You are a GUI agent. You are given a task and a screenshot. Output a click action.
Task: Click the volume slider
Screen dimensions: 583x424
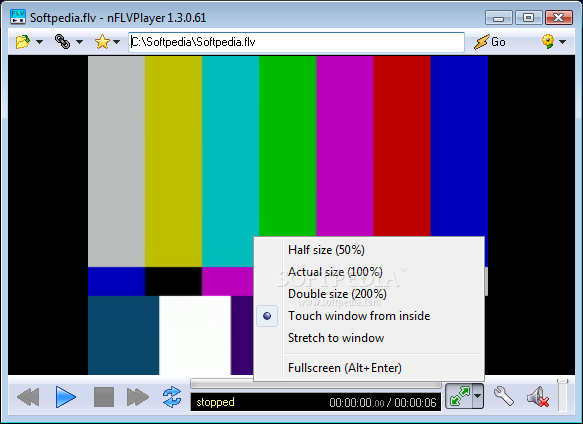click(x=562, y=395)
